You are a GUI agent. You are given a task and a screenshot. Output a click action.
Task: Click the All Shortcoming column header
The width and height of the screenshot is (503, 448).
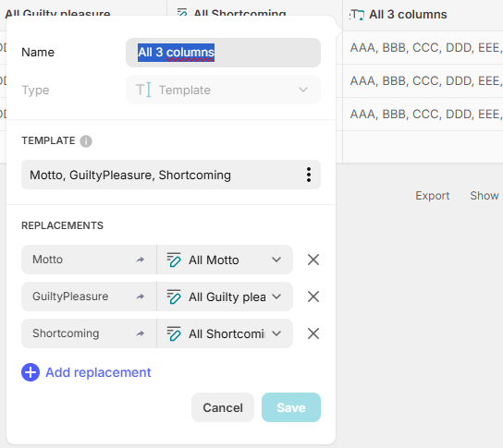(254, 7)
